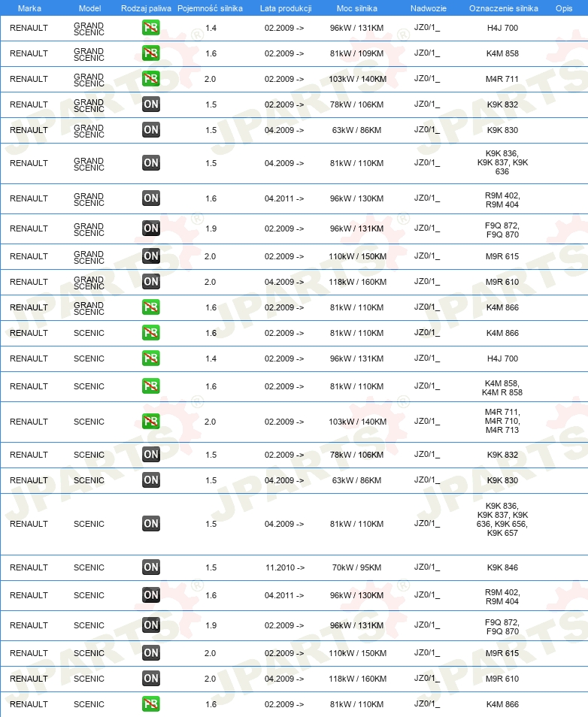Screen dimensions: 588x717
Task: Select the ON icon in Scenic K9K 830 row
Action: [151, 480]
